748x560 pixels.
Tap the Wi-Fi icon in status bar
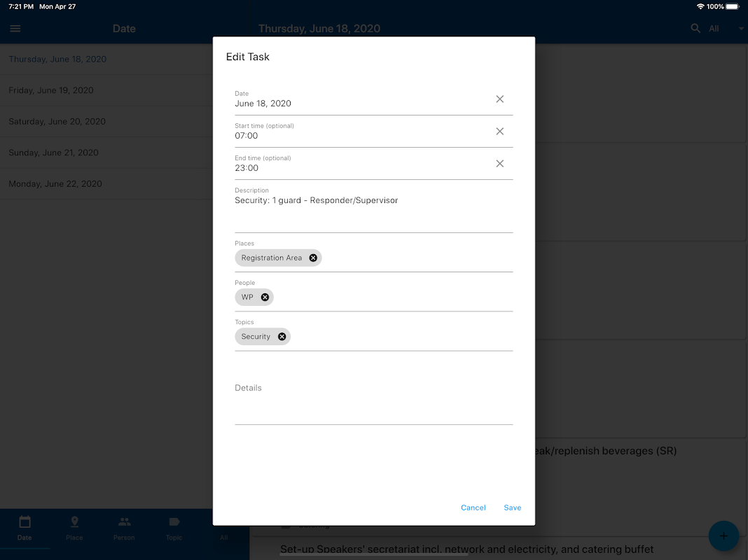pos(700,7)
